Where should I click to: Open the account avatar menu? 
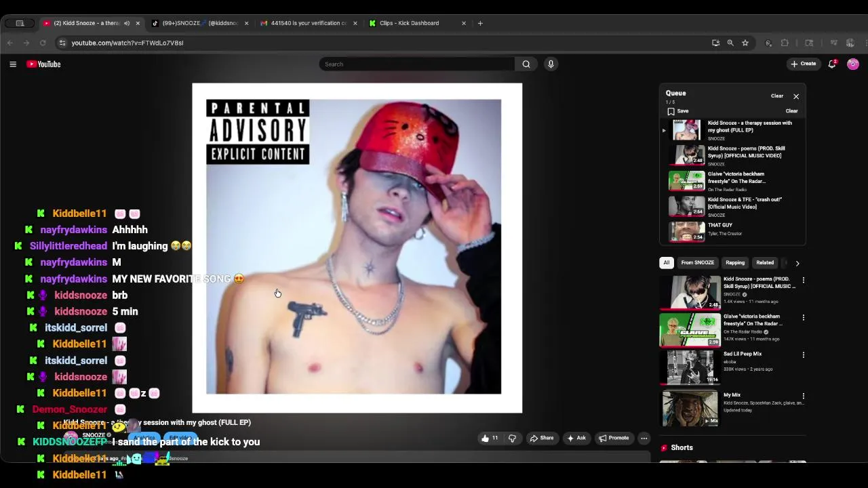(x=853, y=64)
